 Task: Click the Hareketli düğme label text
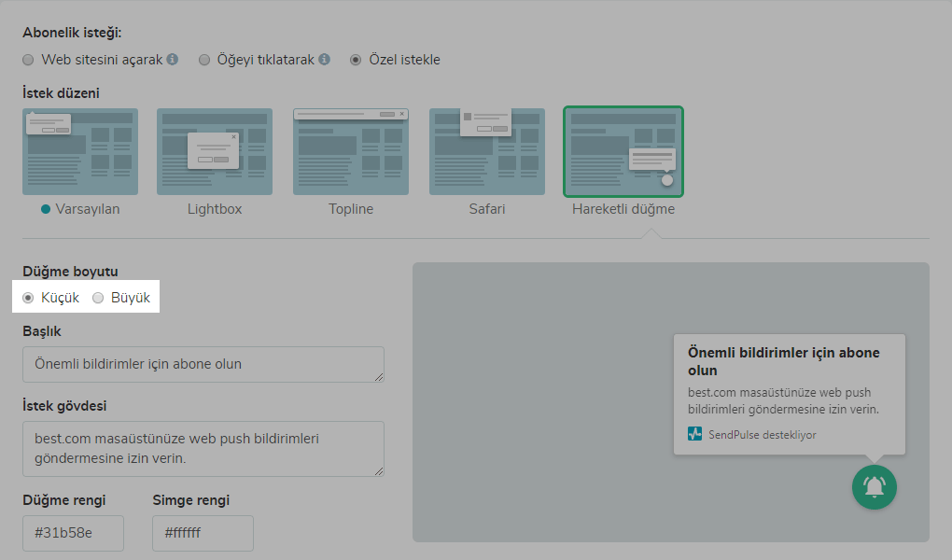pos(623,209)
